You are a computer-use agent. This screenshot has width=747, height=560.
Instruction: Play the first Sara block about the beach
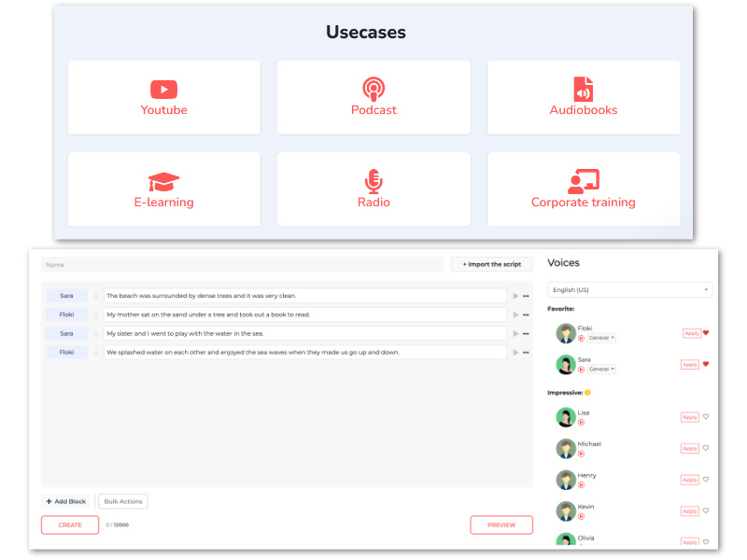[515, 296]
